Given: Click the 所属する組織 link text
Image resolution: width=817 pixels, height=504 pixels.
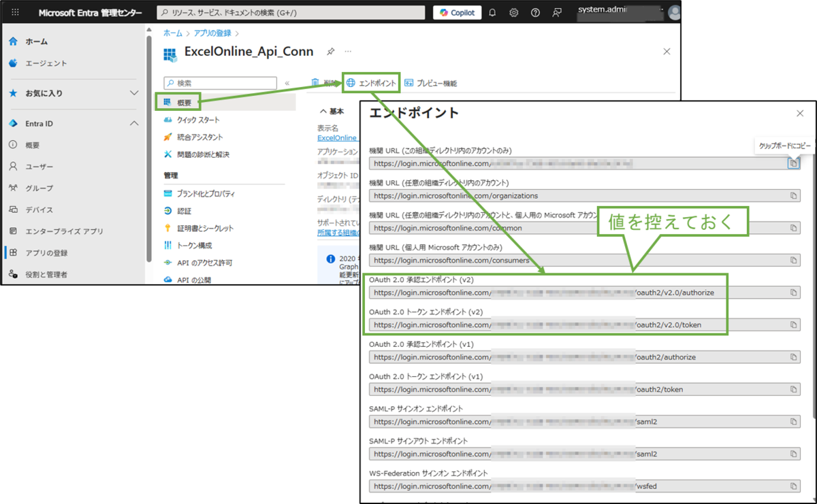Looking at the screenshot, I should 338,233.
